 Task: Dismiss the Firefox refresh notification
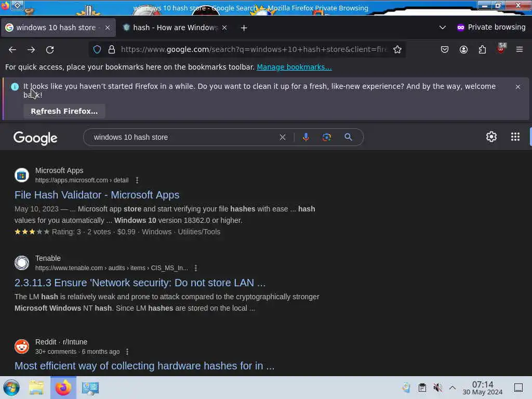coord(518,87)
